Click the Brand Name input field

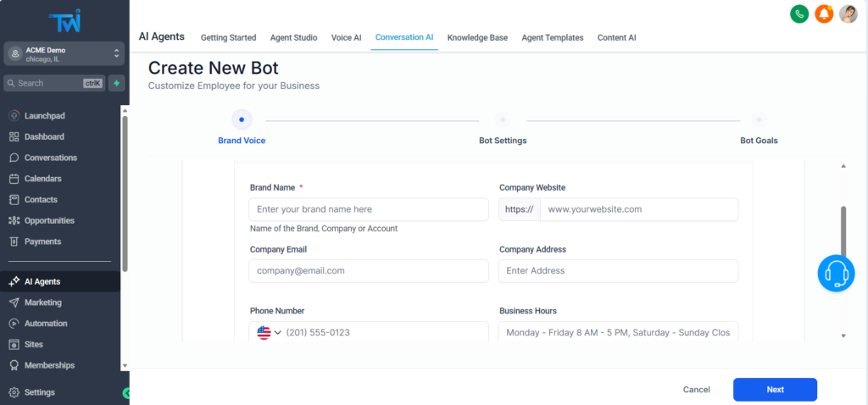369,209
